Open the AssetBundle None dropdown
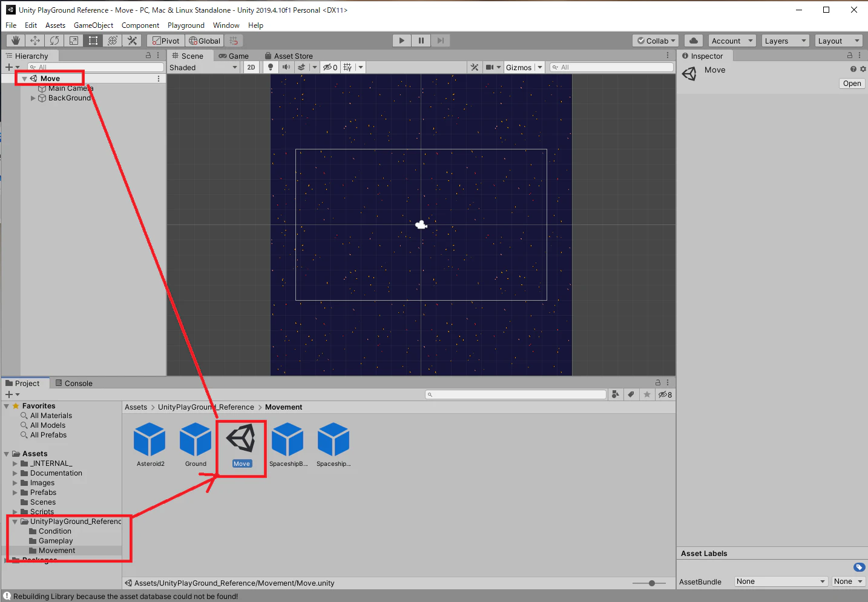Image resolution: width=868 pixels, height=602 pixels. coord(781,581)
